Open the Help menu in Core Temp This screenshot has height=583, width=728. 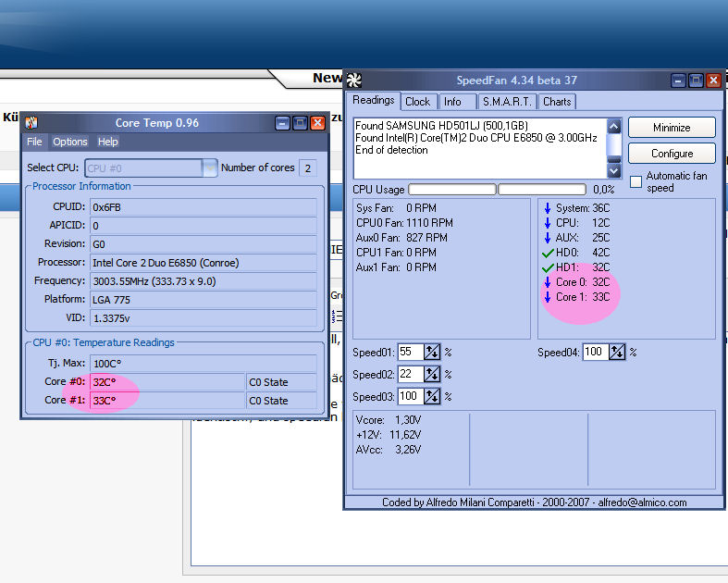[x=107, y=142]
